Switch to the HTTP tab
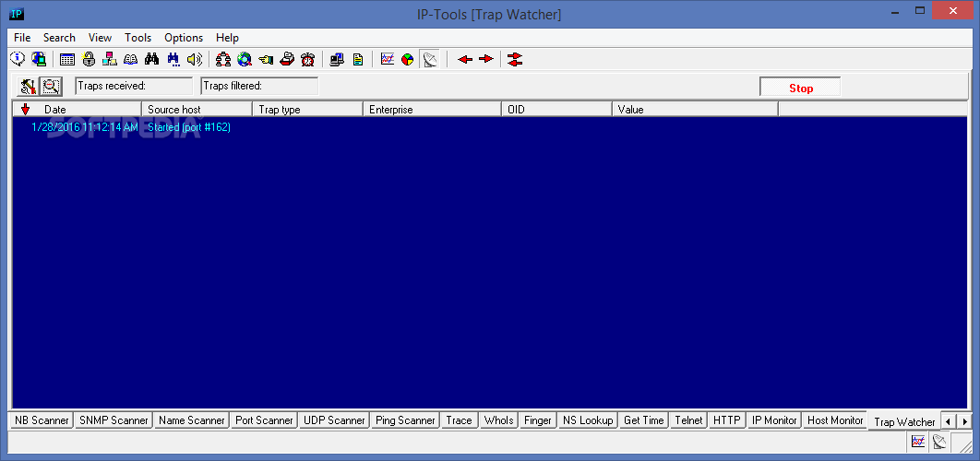The image size is (980, 461). point(727,420)
